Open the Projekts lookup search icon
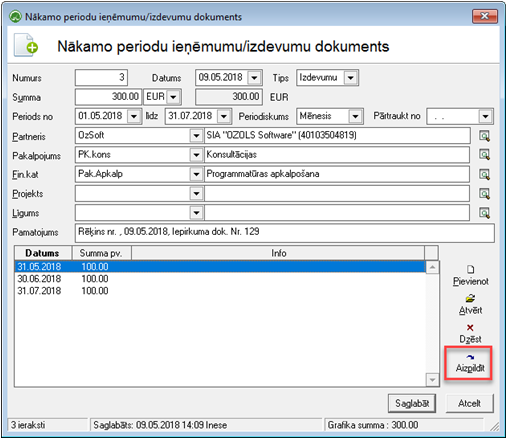The image size is (508, 440). pos(484,194)
